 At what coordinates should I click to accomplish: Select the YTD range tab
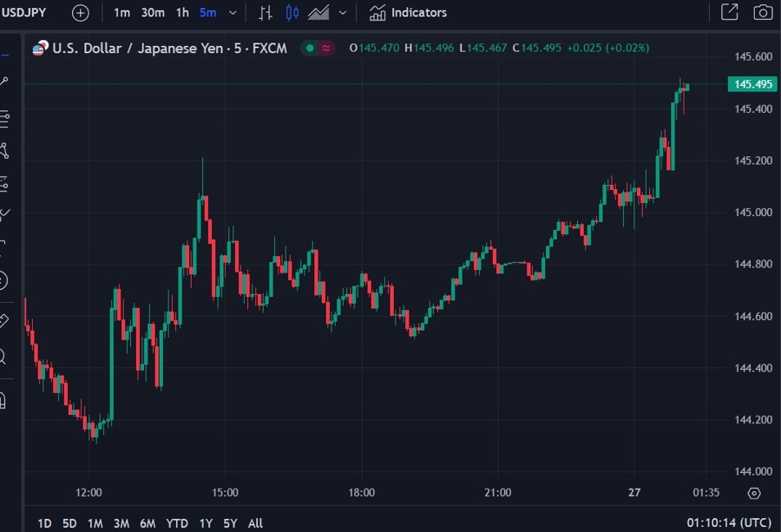[x=176, y=523]
